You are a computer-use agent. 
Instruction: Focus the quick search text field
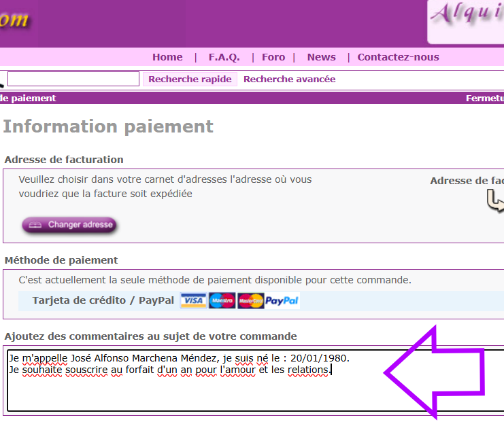click(73, 79)
